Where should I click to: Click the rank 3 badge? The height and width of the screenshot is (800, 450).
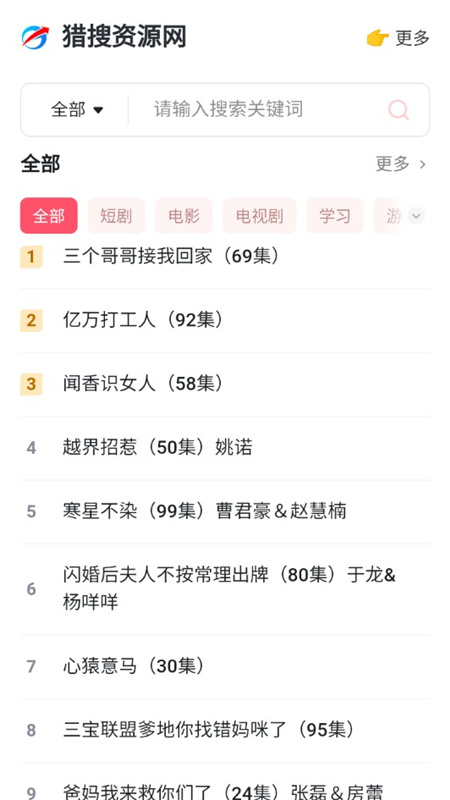click(31, 384)
